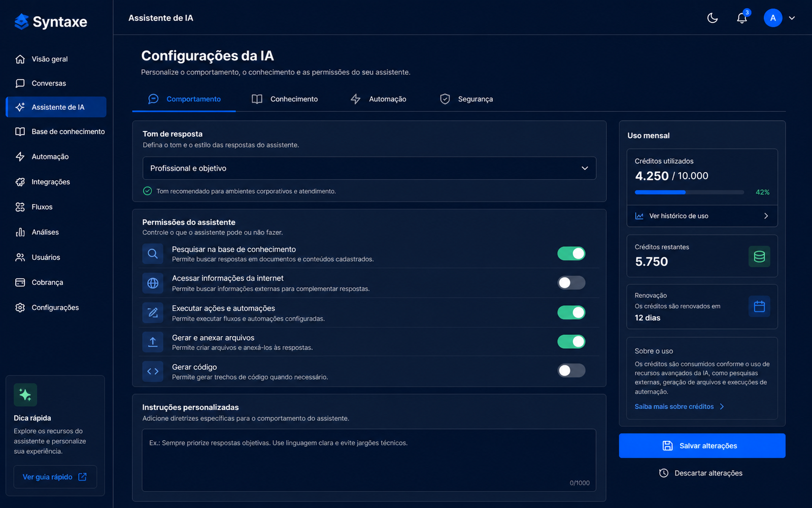
Task: Expand the user account menu chevron
Action: pyautogui.click(x=792, y=18)
